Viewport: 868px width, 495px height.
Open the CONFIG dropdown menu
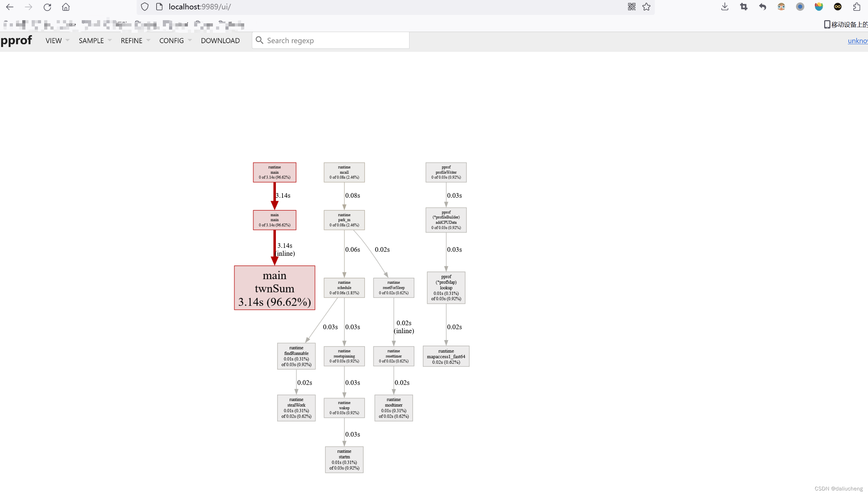(175, 41)
